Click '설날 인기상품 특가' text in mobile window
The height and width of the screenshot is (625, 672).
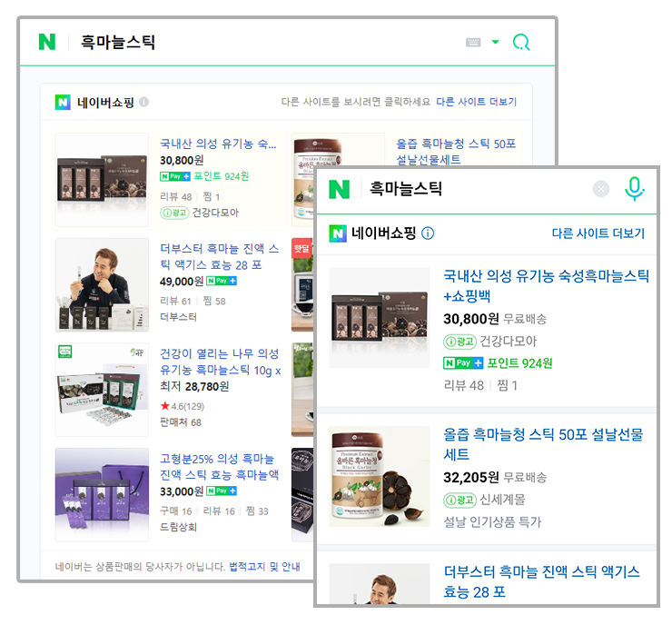[492, 521]
